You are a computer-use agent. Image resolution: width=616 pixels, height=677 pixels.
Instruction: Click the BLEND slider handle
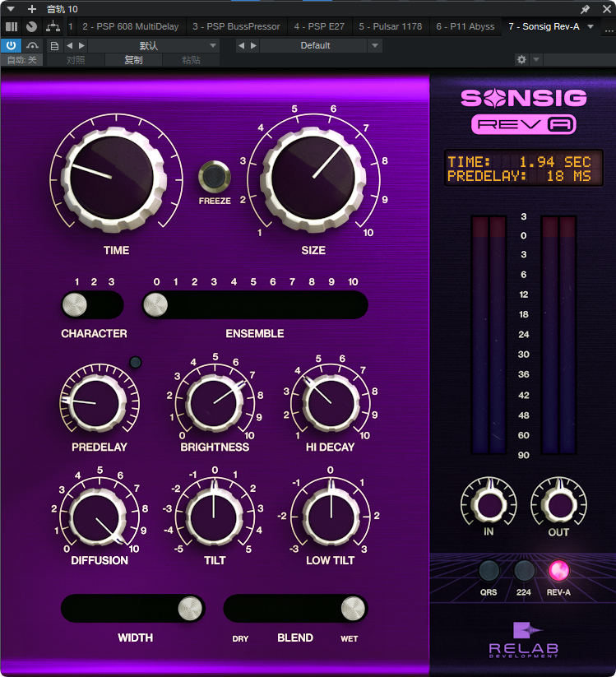click(353, 609)
